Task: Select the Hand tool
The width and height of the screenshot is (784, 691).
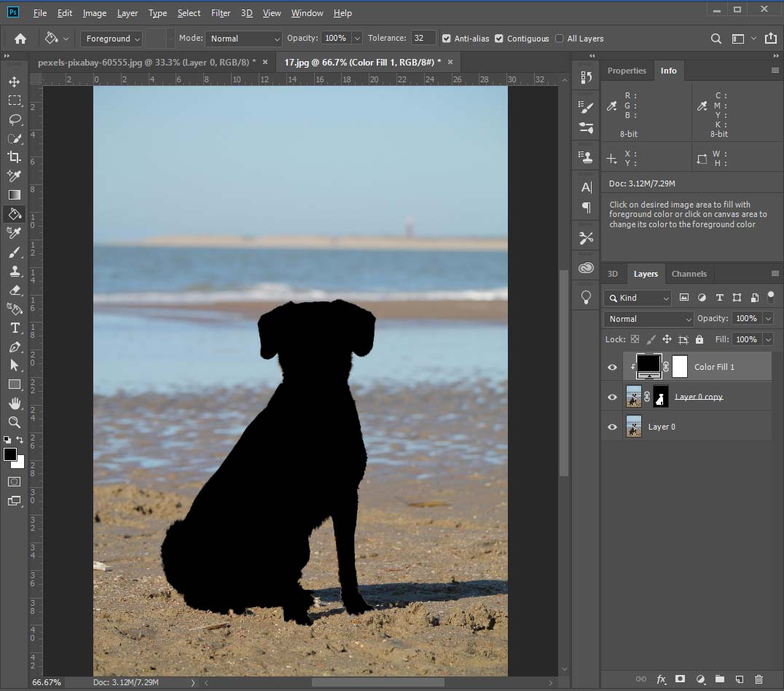Action: (14, 403)
